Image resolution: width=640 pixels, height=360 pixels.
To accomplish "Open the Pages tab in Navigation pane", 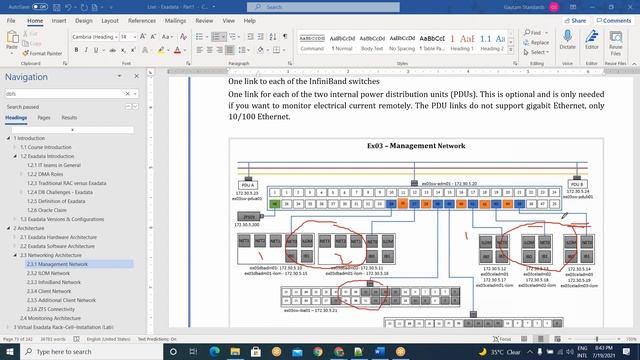I will pos(44,118).
